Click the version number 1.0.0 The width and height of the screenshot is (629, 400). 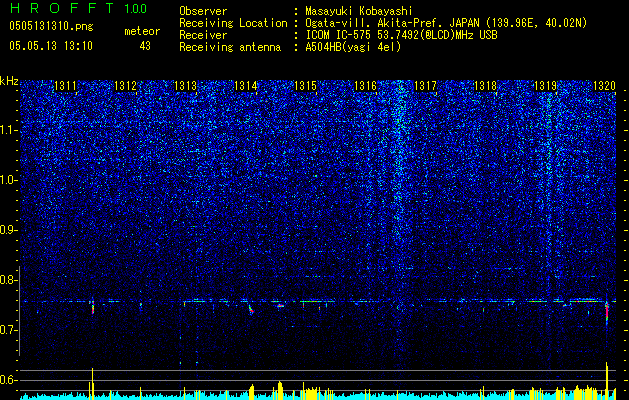tap(135, 8)
